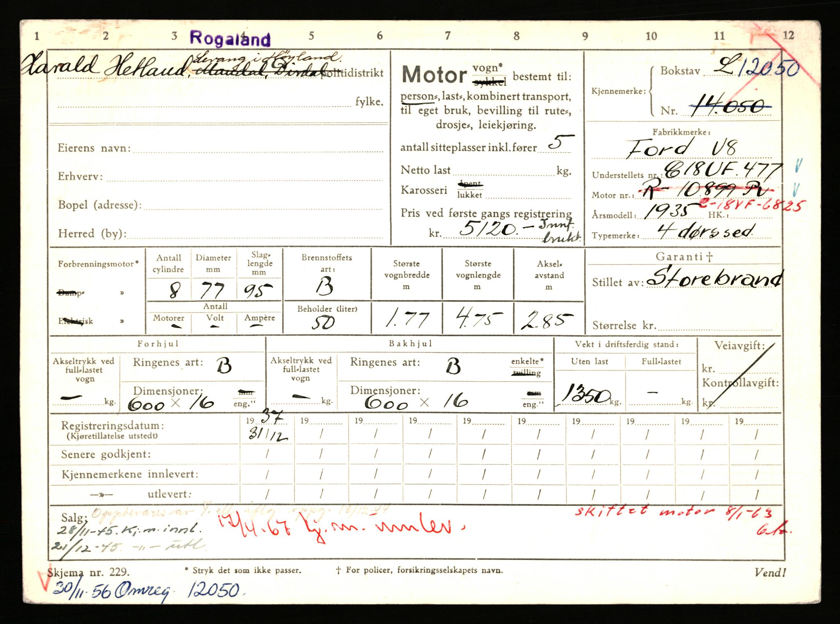Click the Garanti heading

coord(684,256)
